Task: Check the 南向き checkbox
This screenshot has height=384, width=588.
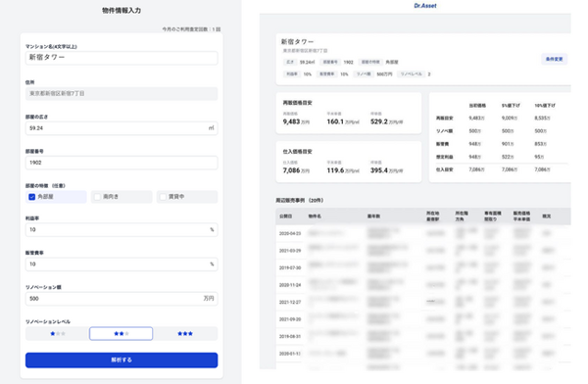Action: [x=97, y=197]
